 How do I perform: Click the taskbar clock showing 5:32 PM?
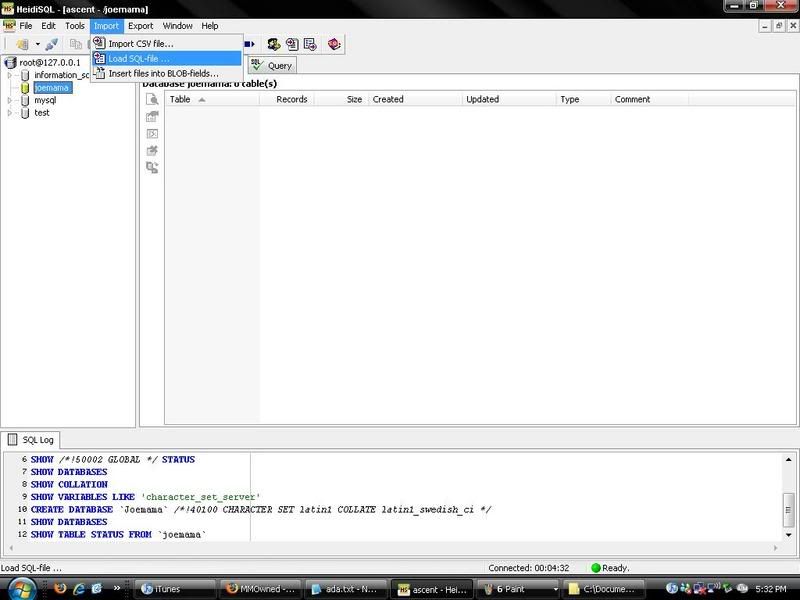[x=770, y=589]
